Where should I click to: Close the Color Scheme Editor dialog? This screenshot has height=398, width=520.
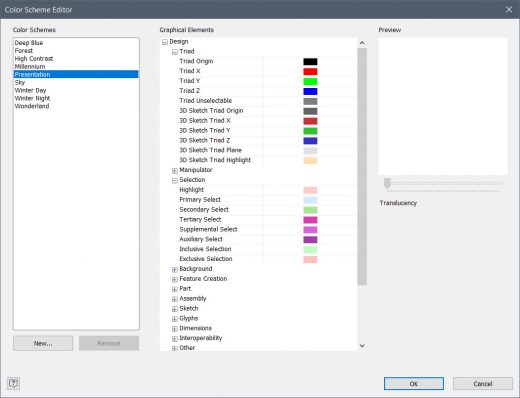(x=509, y=9)
